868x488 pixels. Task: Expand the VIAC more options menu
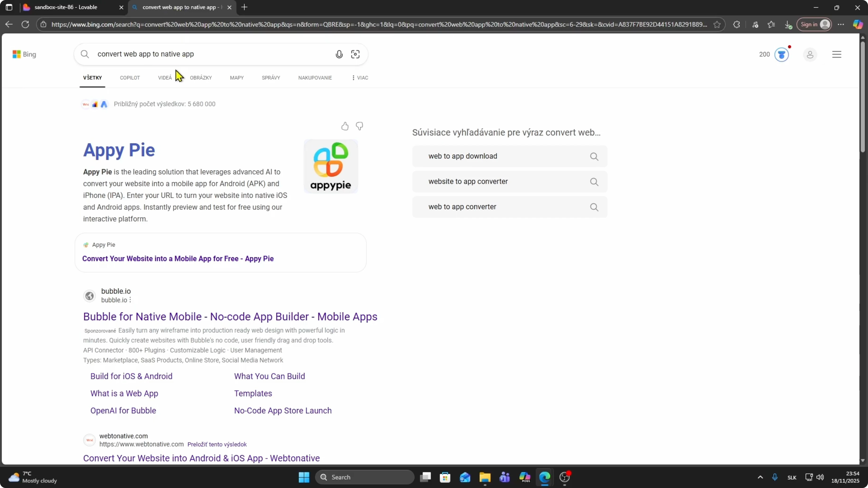pos(360,78)
